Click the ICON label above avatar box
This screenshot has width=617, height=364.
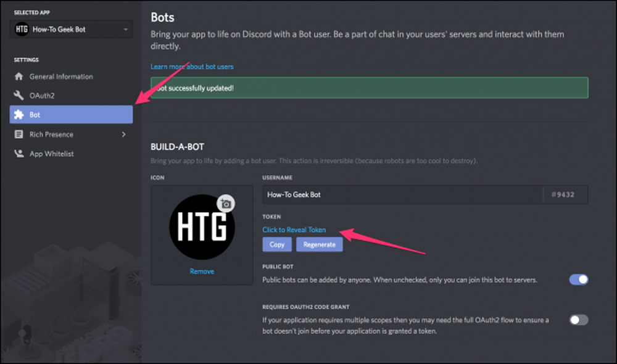(157, 178)
